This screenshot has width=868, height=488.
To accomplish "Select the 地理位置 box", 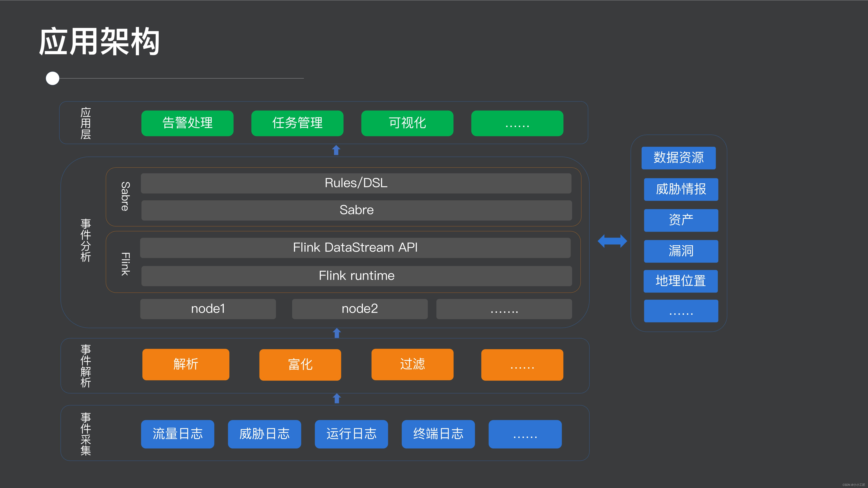I will [681, 281].
